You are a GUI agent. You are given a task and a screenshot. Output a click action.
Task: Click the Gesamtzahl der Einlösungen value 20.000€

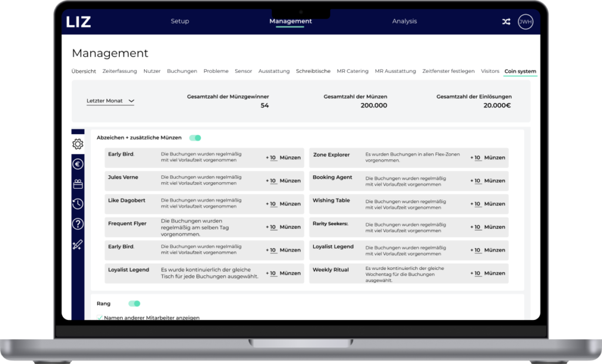coord(497,106)
